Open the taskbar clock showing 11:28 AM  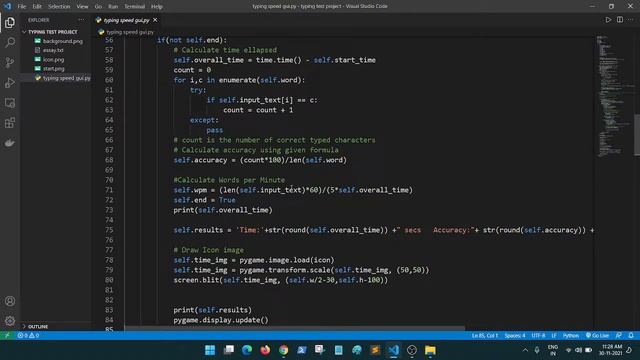point(612,350)
